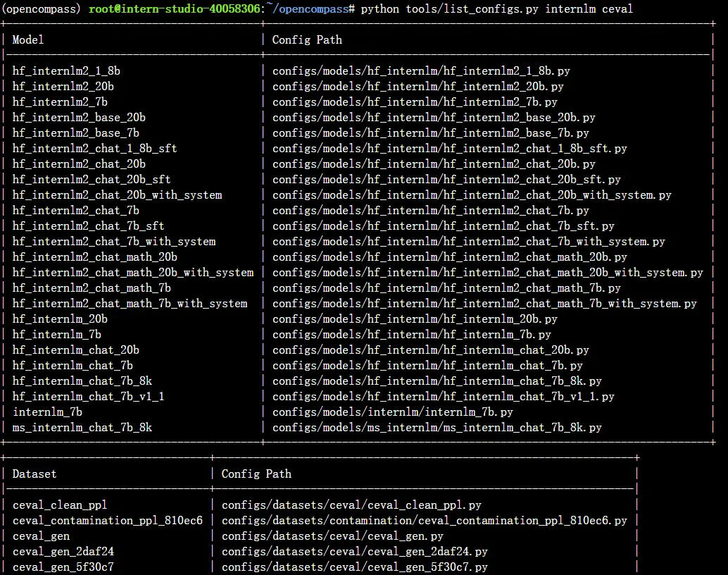Click dataset ceval_gen_5f30c7

click(63, 567)
